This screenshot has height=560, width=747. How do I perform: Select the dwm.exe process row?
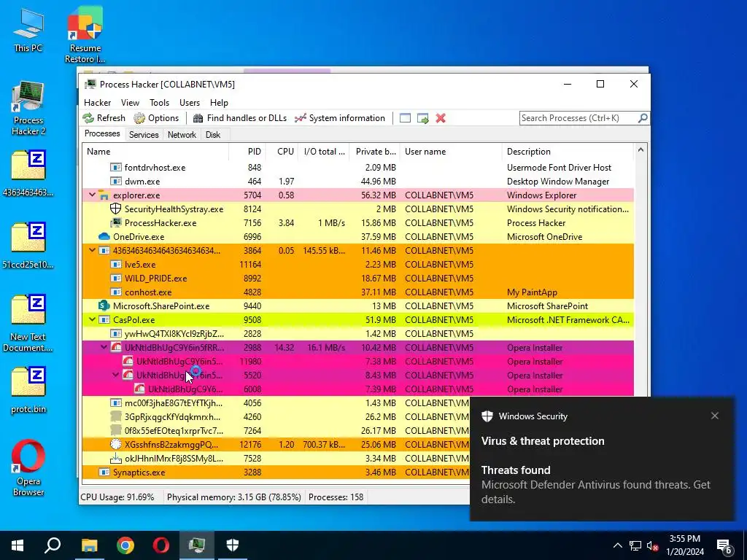[358, 182]
